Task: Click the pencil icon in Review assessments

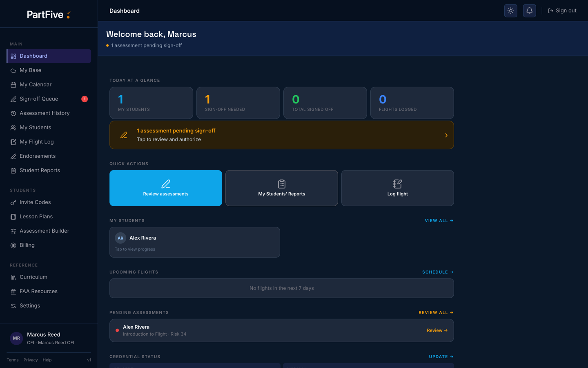Action: coord(166,184)
